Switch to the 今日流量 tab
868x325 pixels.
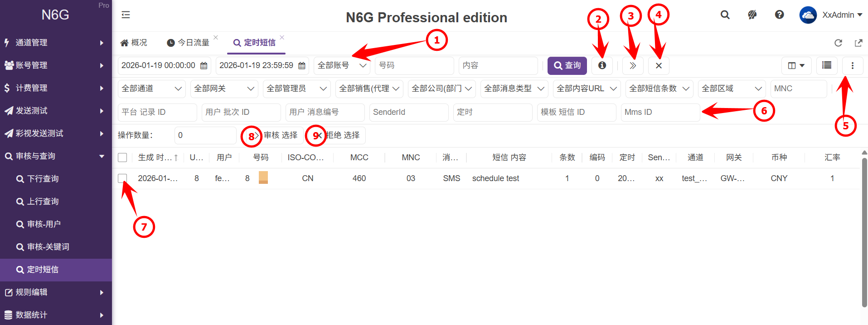point(189,43)
